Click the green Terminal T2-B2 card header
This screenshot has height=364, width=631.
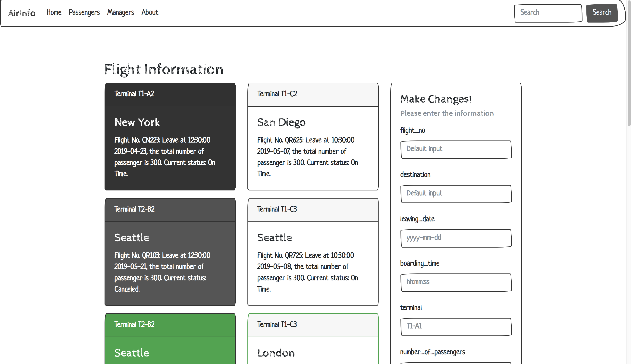pyautogui.click(x=170, y=325)
